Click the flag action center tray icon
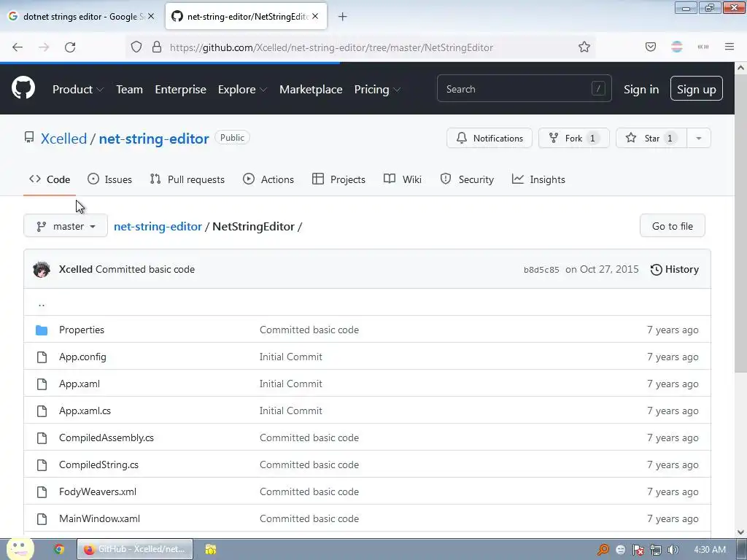 coord(638,550)
